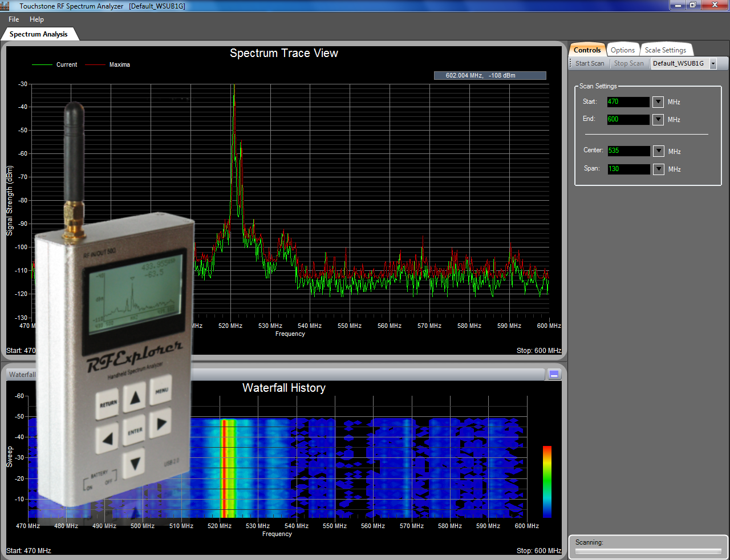The width and height of the screenshot is (730, 560).
Task: Click the Center frequency field showing 535
Action: coord(628,151)
